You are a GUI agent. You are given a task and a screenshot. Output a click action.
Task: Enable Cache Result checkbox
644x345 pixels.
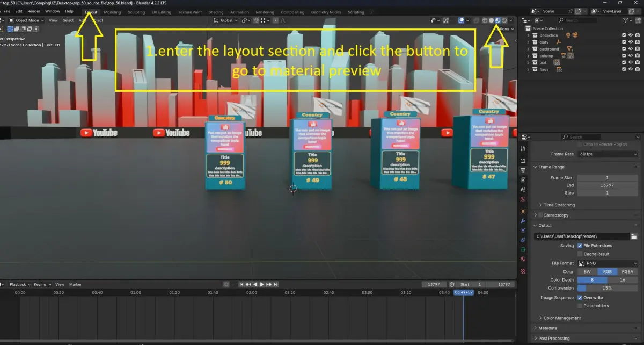tap(580, 254)
